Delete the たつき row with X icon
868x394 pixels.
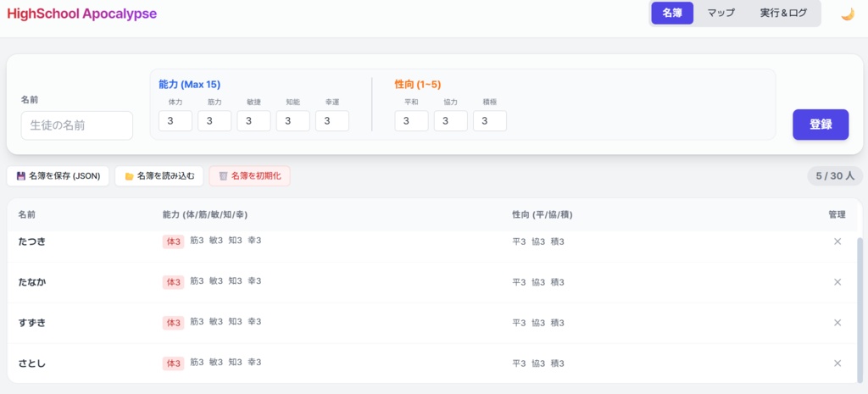(x=837, y=241)
